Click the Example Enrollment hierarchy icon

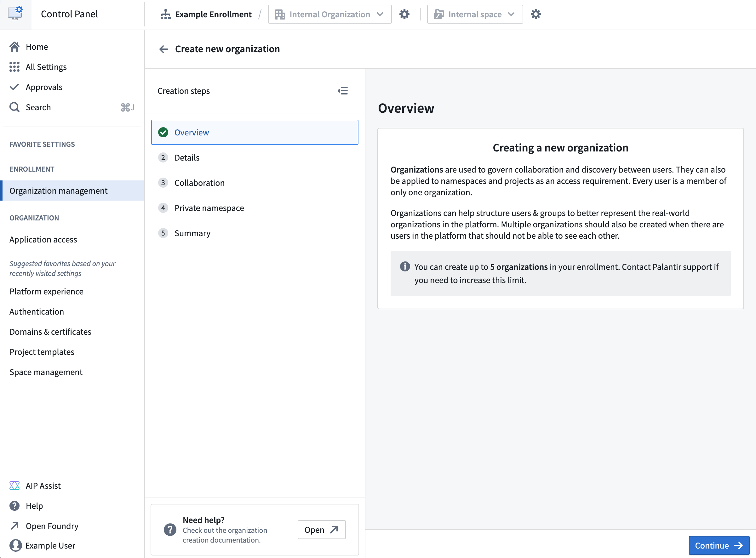pos(165,14)
